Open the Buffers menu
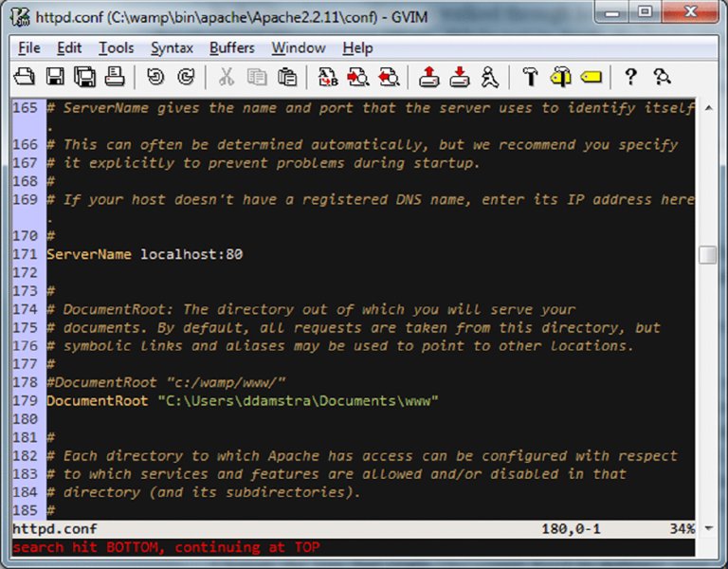728x569 pixels. (232, 47)
